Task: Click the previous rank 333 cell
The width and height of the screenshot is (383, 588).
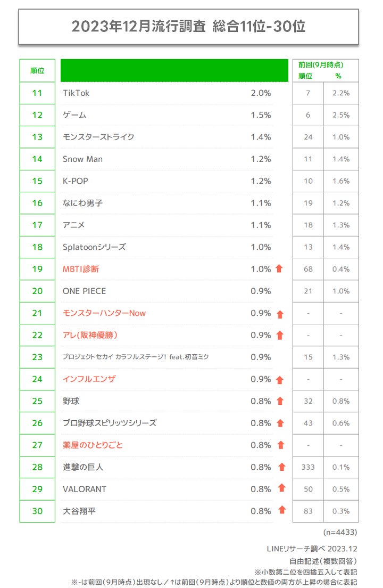Action: pos(308,467)
